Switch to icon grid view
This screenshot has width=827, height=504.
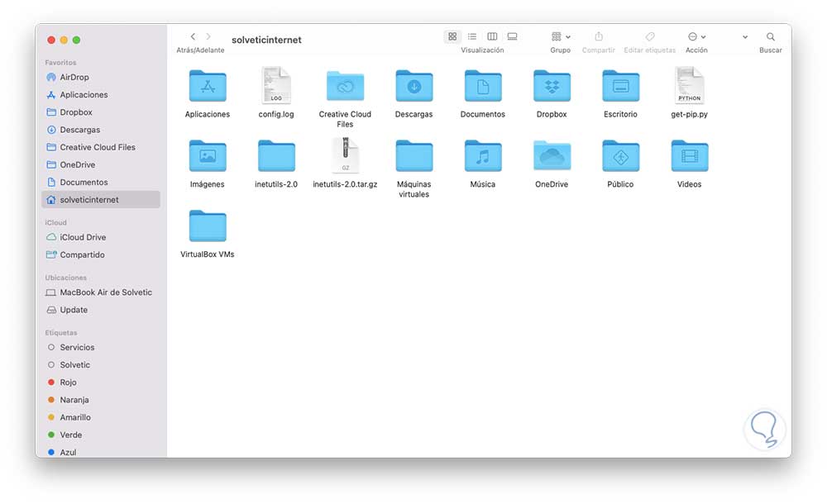[452, 36]
